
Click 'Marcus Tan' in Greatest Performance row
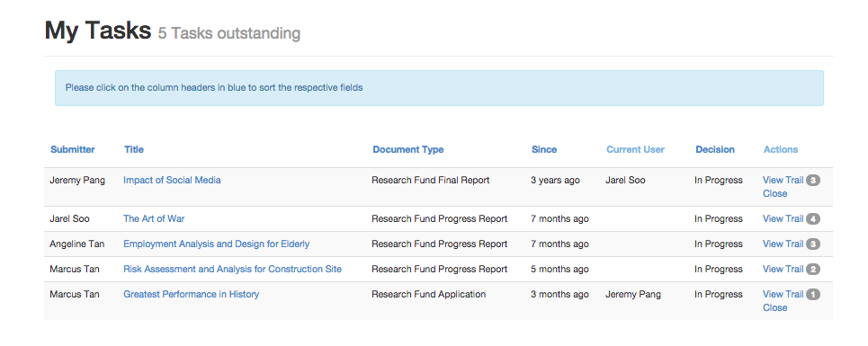[75, 294]
